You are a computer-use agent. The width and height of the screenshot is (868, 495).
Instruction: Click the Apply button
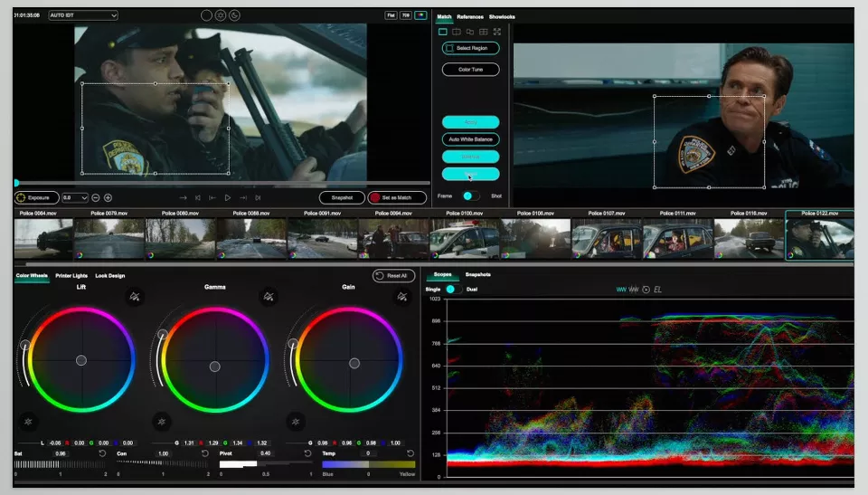pos(470,122)
